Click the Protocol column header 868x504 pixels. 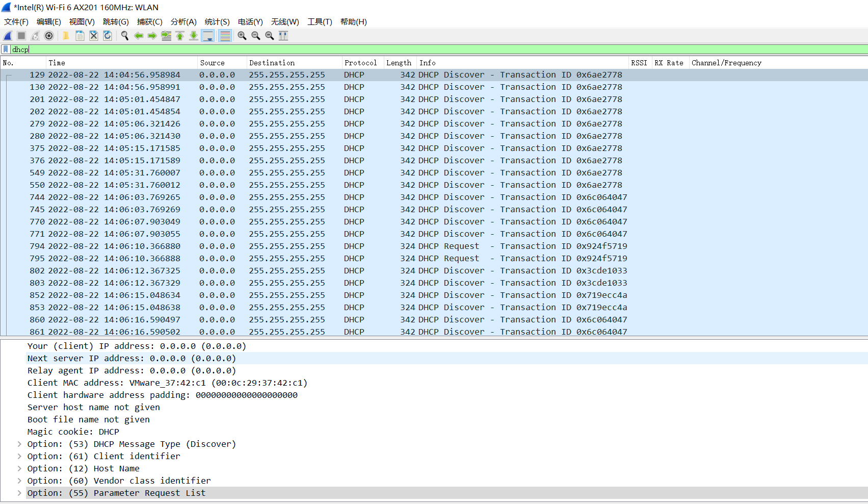pos(360,63)
